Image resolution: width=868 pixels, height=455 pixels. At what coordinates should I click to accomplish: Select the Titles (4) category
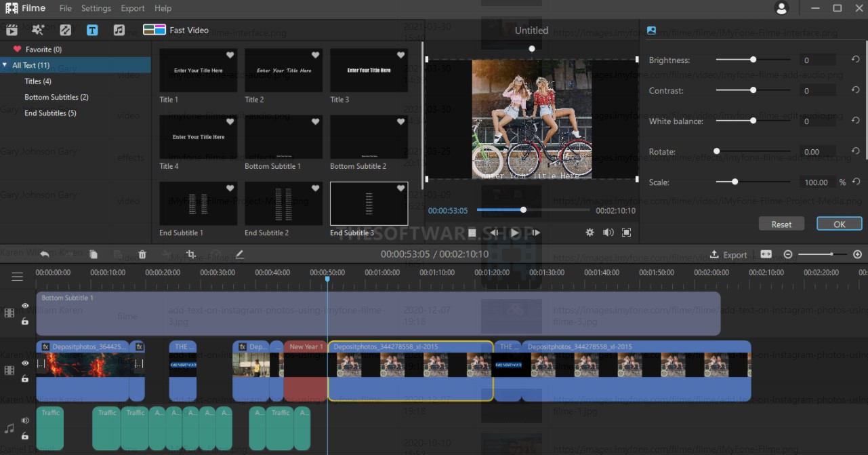tap(38, 81)
